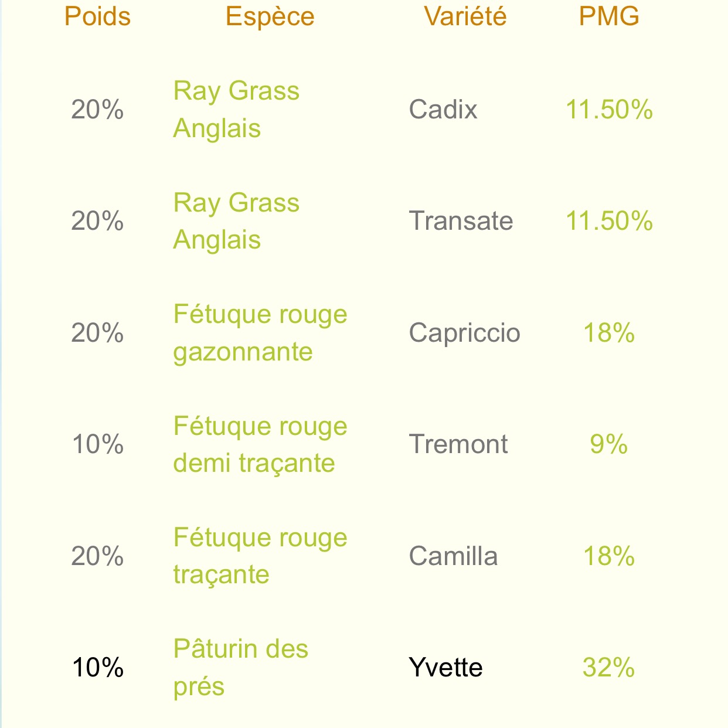This screenshot has height=728, width=728.
Task: Click the Transate variety name
Action: pos(461,221)
